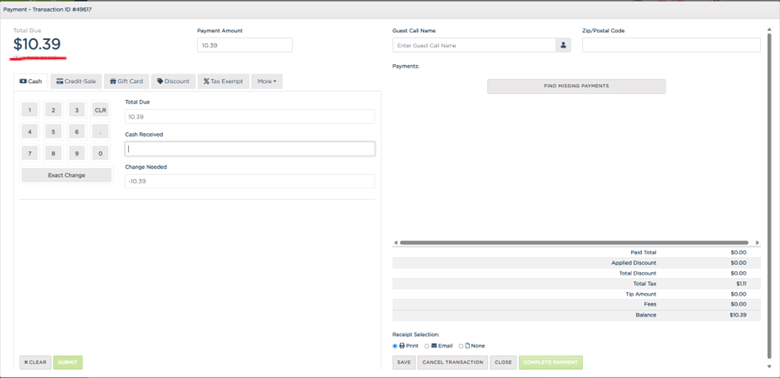Click the Zip/Postal Code field
This screenshot has width=780, height=378.
click(x=671, y=45)
